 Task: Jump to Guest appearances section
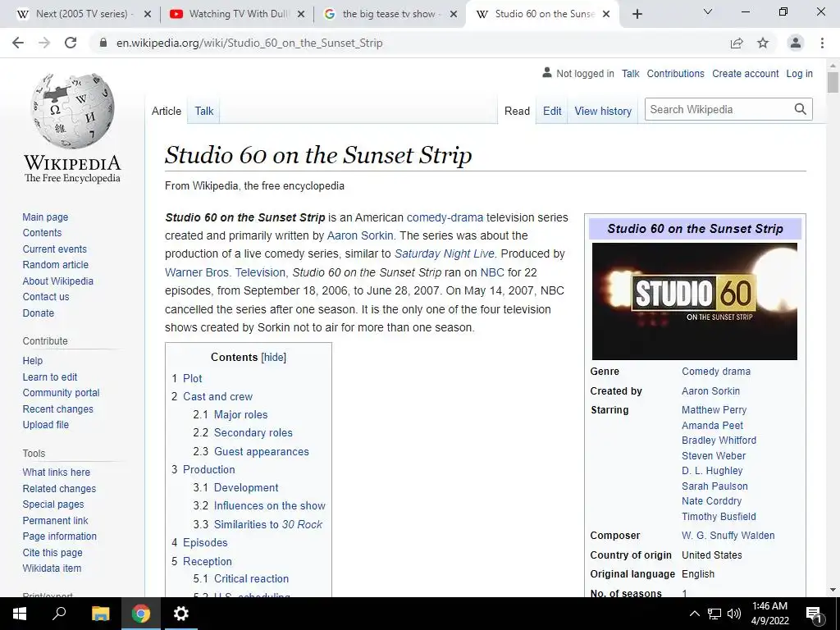tap(262, 452)
